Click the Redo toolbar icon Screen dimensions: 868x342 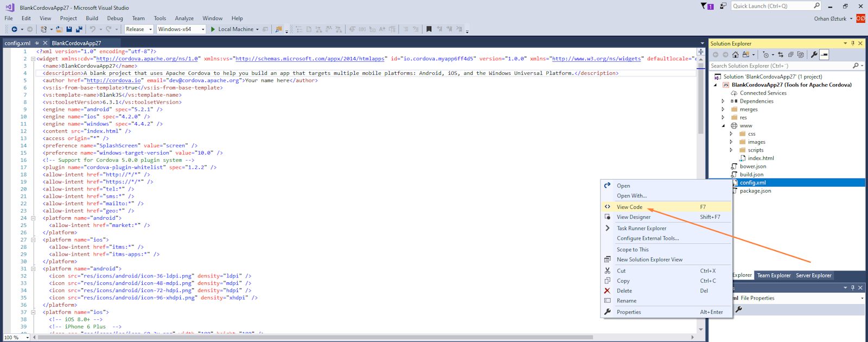(x=108, y=29)
